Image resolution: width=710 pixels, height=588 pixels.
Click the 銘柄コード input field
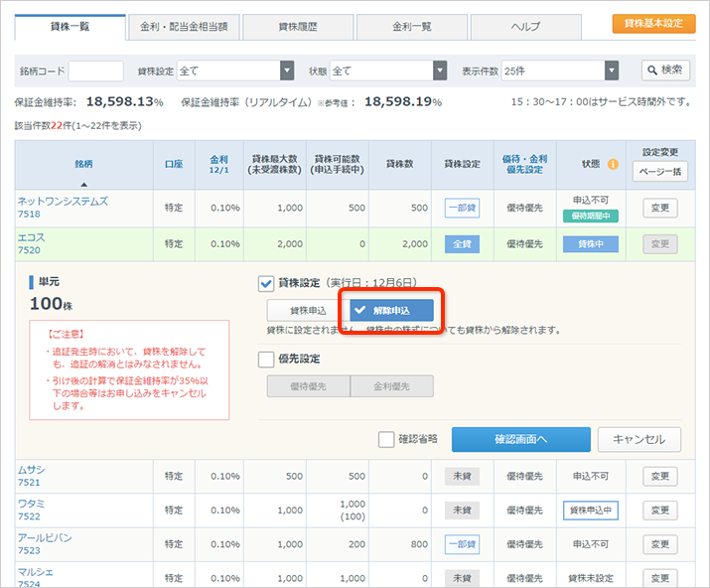(96, 71)
